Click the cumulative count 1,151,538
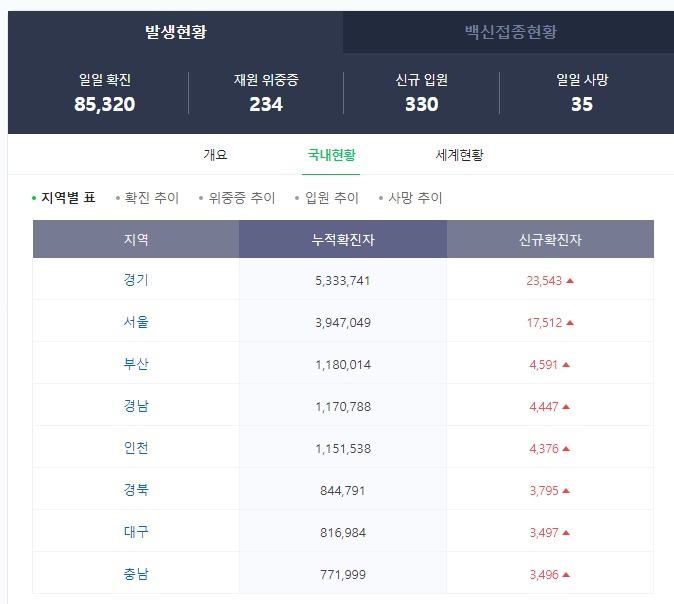Screen dimensions: 674x604 pyautogui.click(x=343, y=449)
